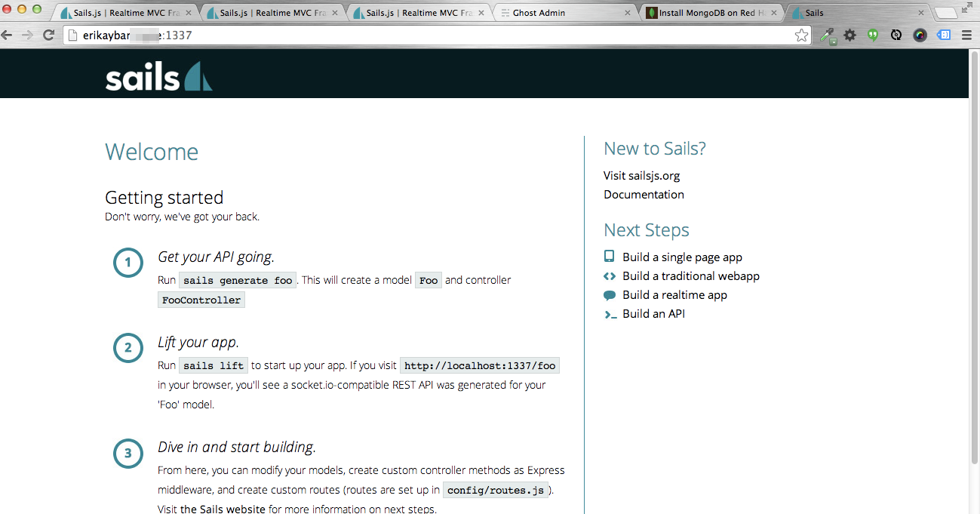Open 'Build a realtime app' link
Viewport: 980px width, 514px height.
[x=674, y=294]
